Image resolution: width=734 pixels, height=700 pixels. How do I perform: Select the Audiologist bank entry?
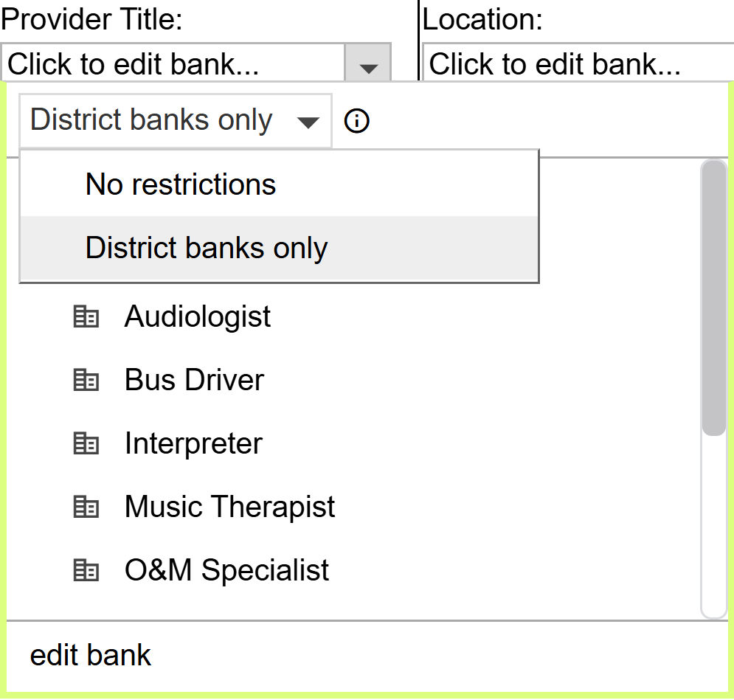[198, 317]
